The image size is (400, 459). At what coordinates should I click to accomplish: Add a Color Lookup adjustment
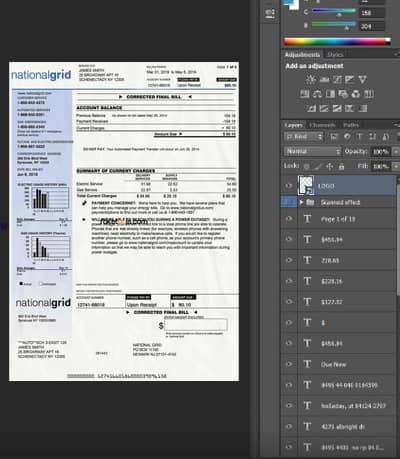coord(369,94)
